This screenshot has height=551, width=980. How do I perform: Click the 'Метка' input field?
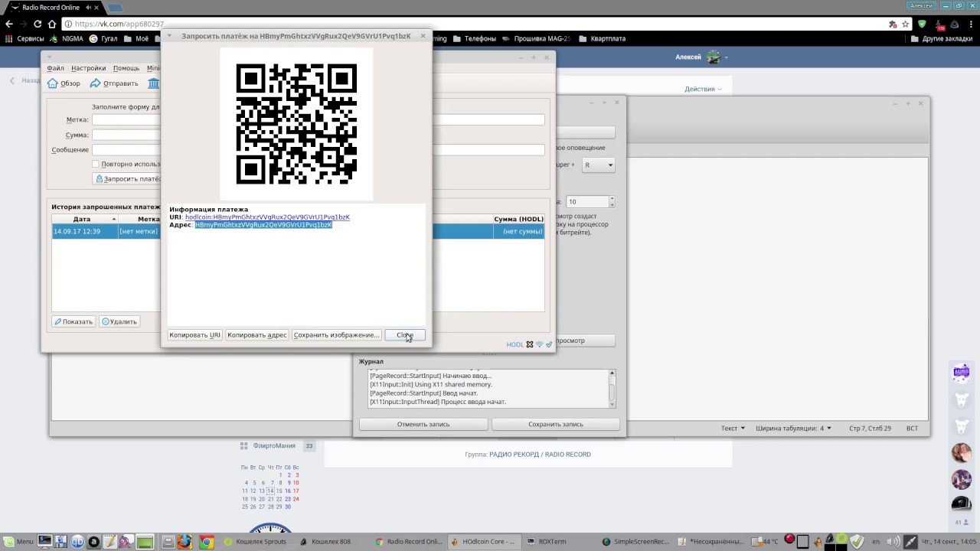(x=318, y=119)
